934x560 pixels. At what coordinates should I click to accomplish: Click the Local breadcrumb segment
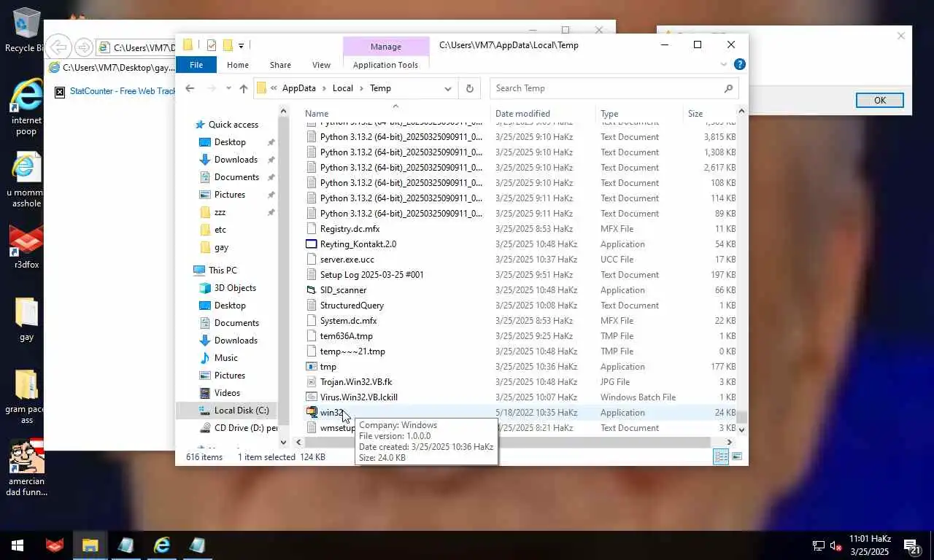343,88
